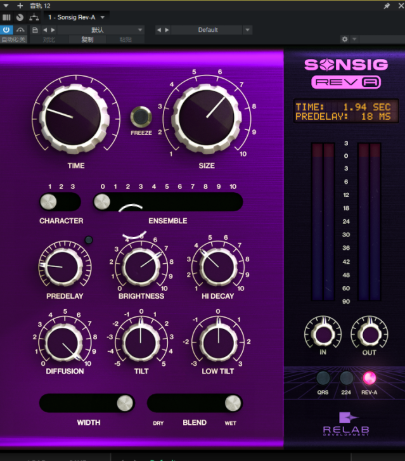The image size is (405, 461).
Task: Click the round macro controls icon
Action: pos(20,17)
